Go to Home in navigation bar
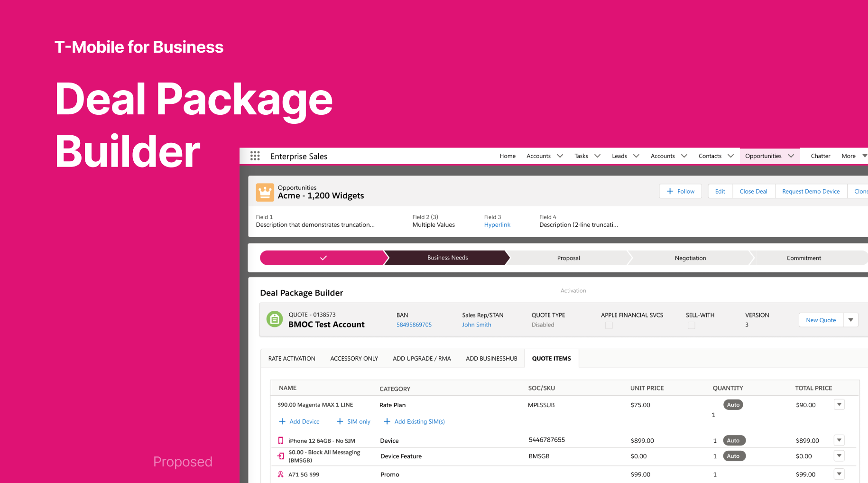This screenshot has height=483, width=868. click(x=508, y=156)
